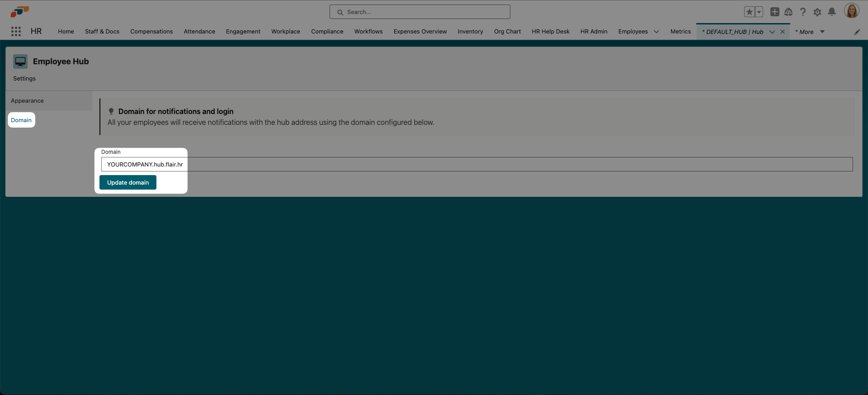Open the global actions plus icon

pyautogui.click(x=774, y=12)
